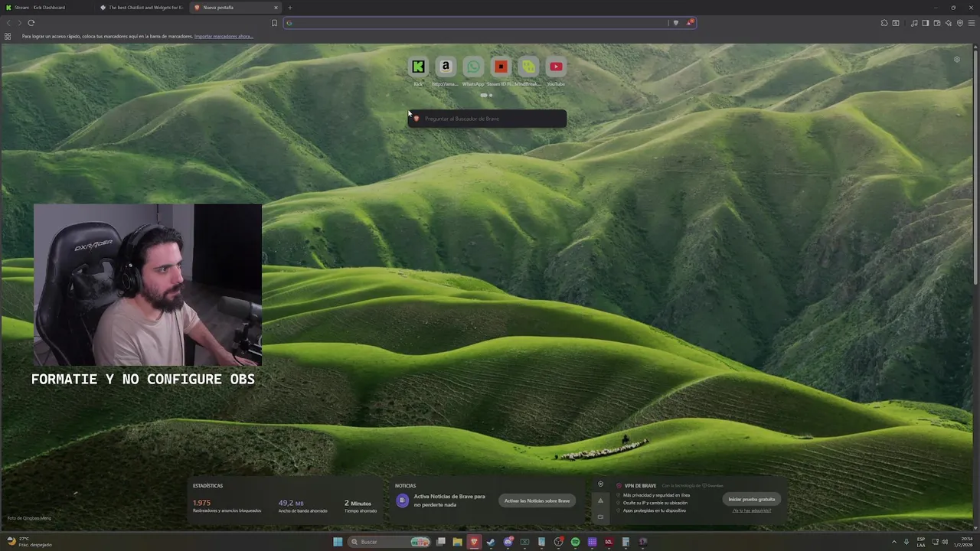Click the '2 Minutos' time saved stat
This screenshot has width=980, height=551.
coord(358,503)
